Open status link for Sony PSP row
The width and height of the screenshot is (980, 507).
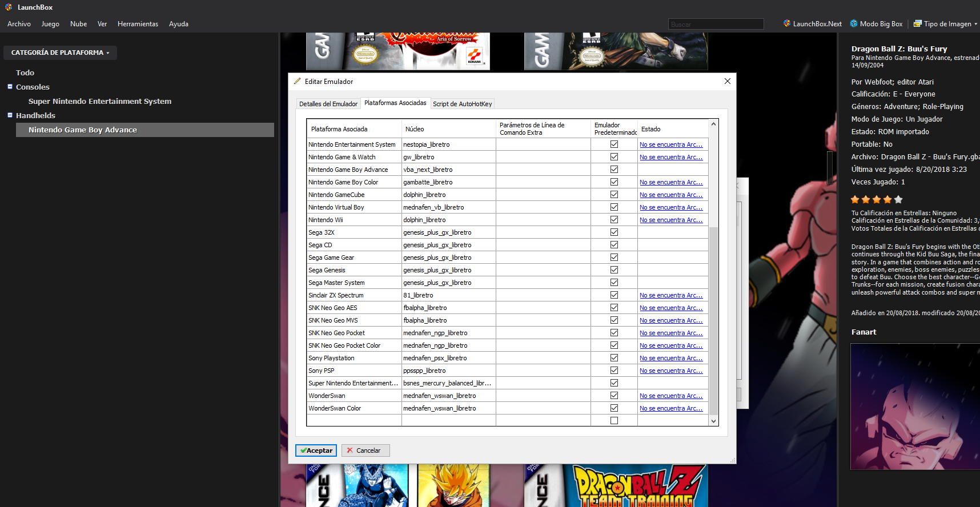(x=671, y=371)
